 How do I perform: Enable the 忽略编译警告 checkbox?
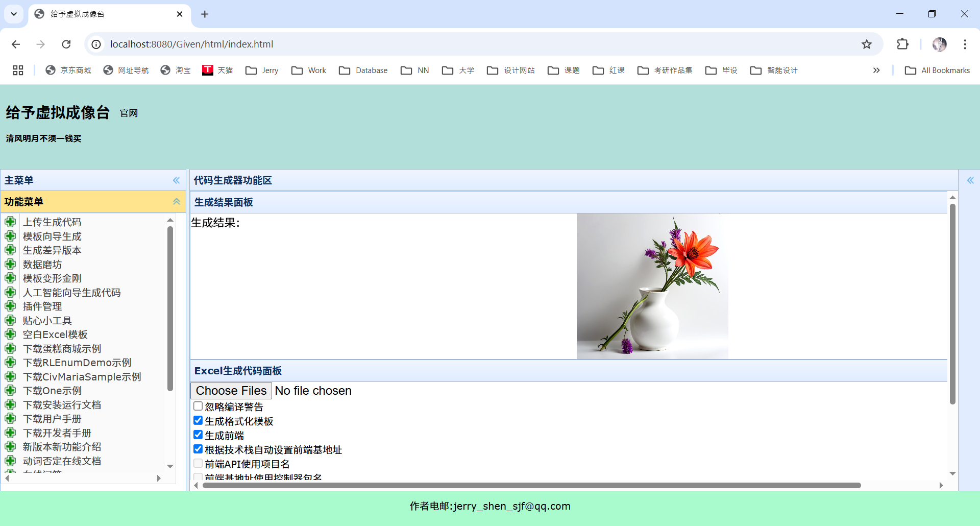click(198, 406)
